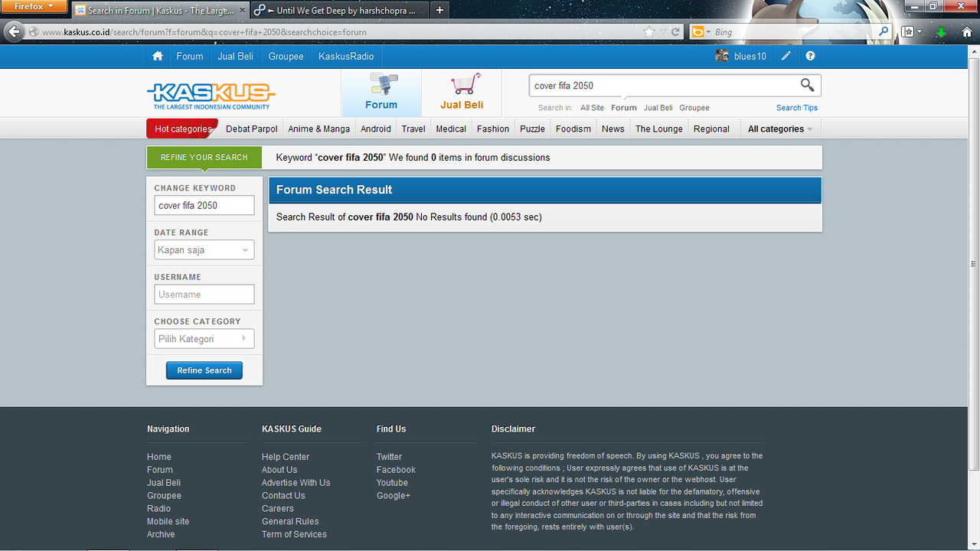
Task: Search in Jual Beli option
Action: (658, 108)
